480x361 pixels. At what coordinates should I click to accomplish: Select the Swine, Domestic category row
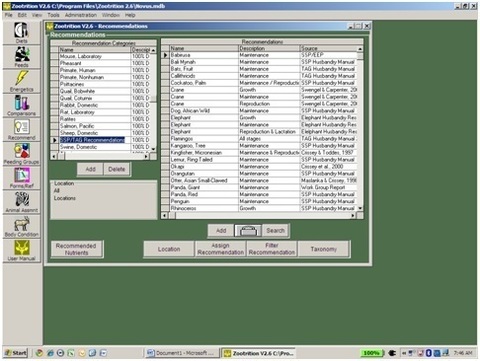pyautogui.click(x=103, y=147)
